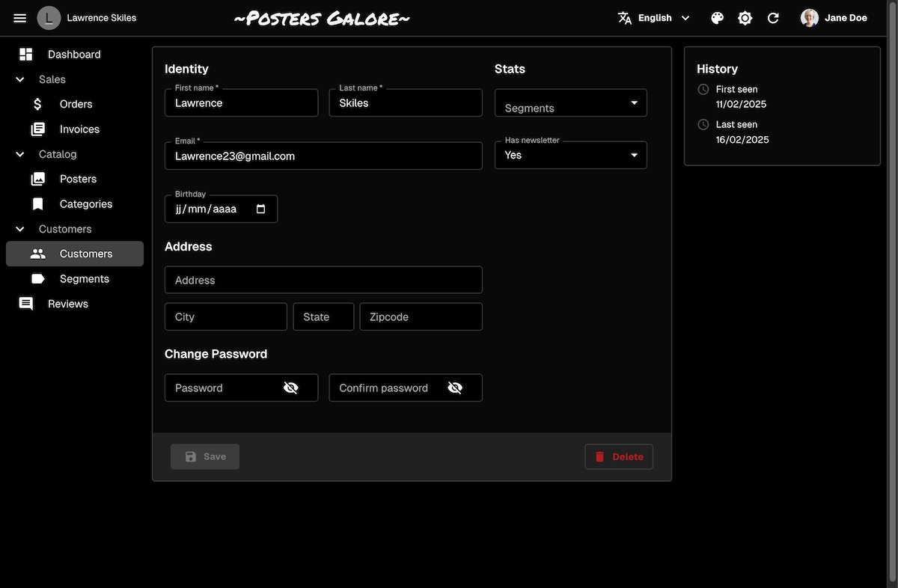898x588 pixels.
Task: Toggle light/dark mode sun icon
Action: [745, 18]
